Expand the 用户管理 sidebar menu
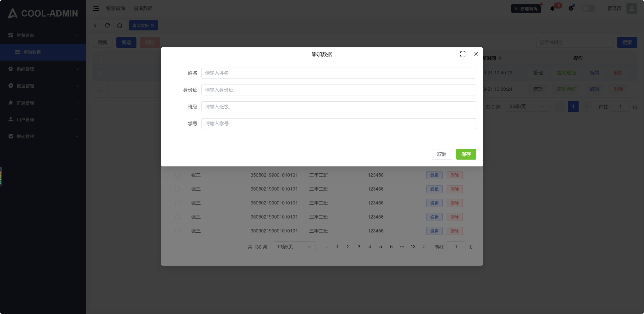This screenshot has height=314, width=644. (43, 120)
